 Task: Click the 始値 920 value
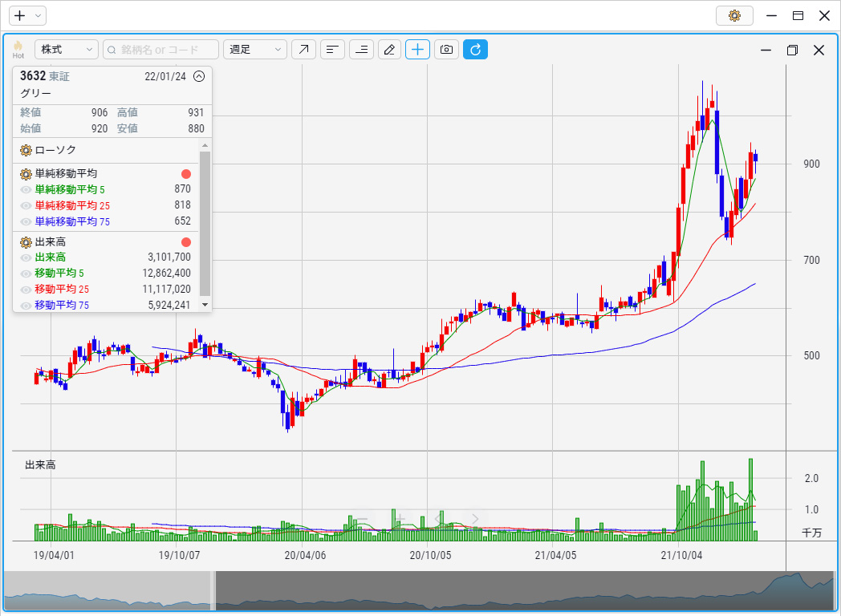[x=100, y=128]
